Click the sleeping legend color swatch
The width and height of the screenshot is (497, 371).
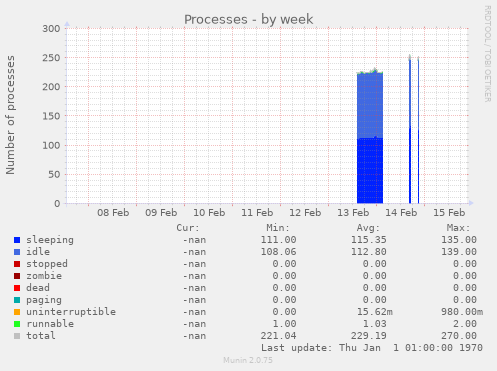pos(17,240)
